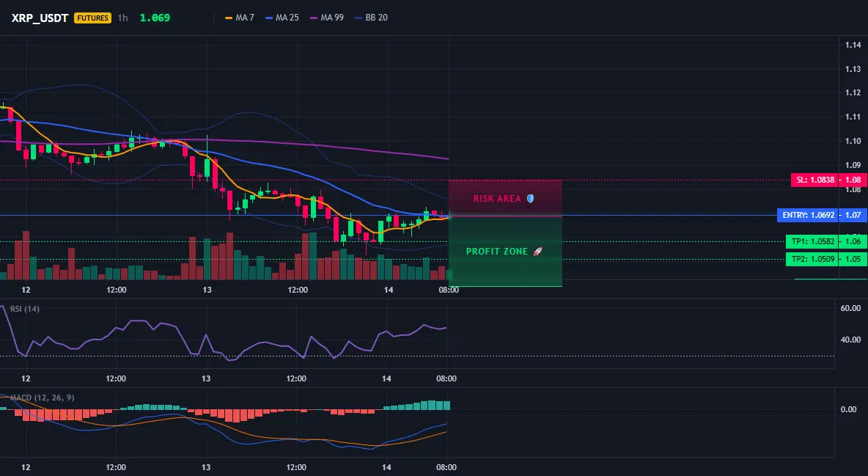868x476 pixels.
Task: Click the shield icon beside RISK AREA
Action: point(530,198)
